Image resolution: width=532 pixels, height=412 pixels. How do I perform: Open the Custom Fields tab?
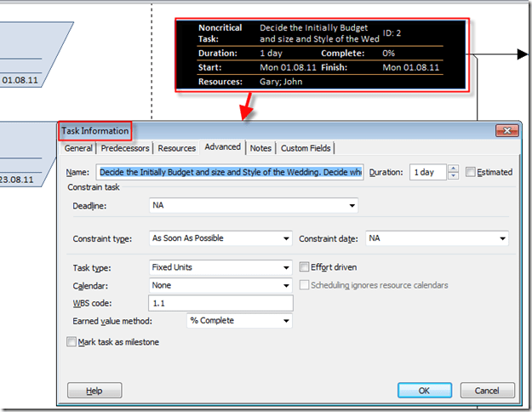[x=306, y=148]
